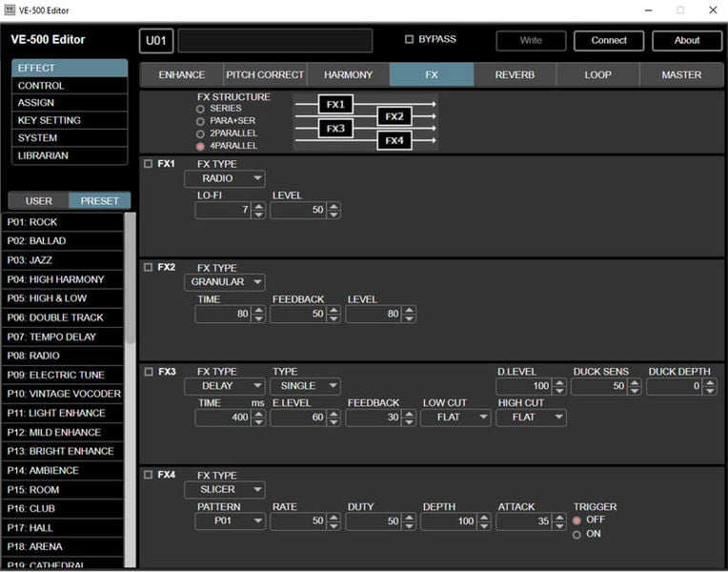728x572 pixels.
Task: Click the FX2 FEEDBACK value field
Action: coord(298,314)
